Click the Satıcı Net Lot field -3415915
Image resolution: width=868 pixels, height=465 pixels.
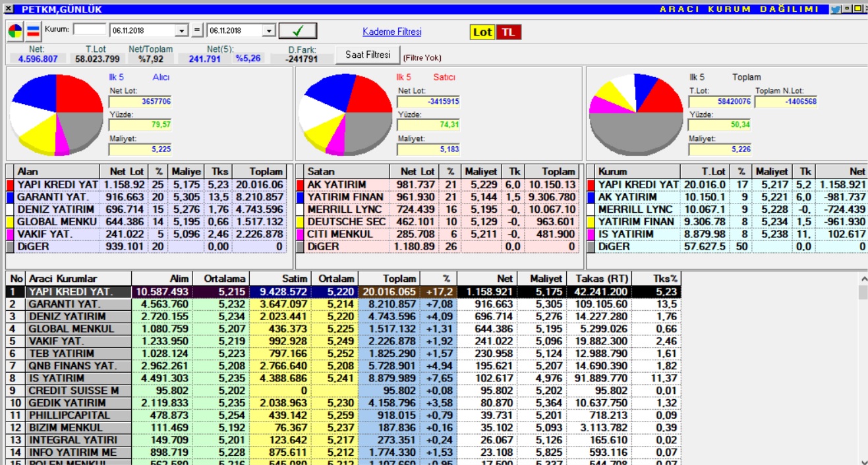428,101
